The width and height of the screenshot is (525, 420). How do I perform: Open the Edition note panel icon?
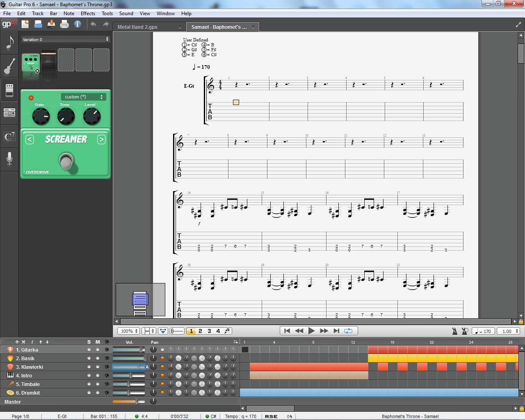[x=9, y=42]
